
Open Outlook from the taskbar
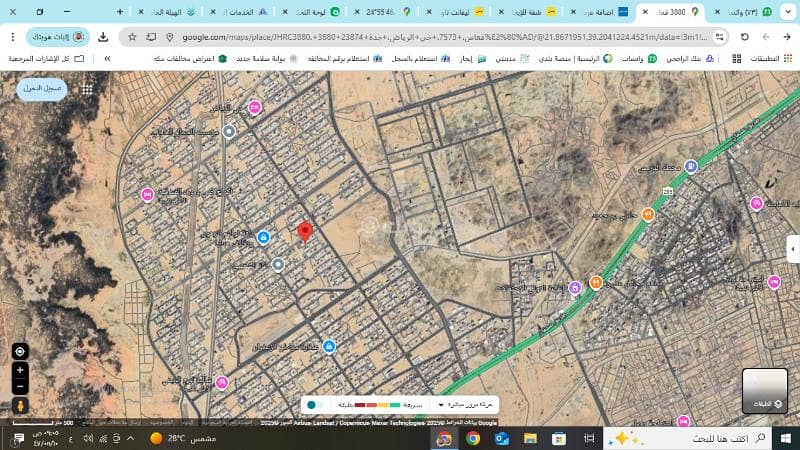click(501, 438)
